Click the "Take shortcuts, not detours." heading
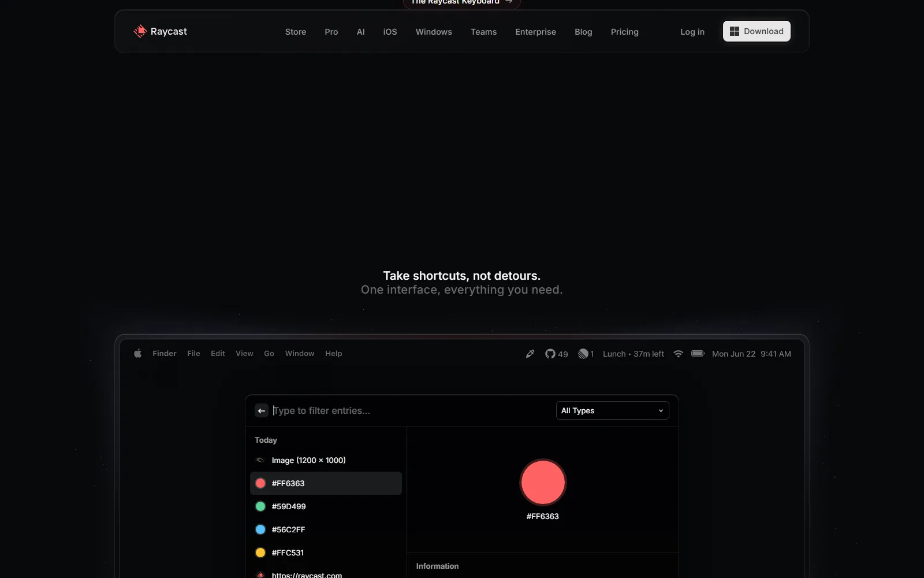Viewport: 924px width, 578px height. (x=462, y=276)
